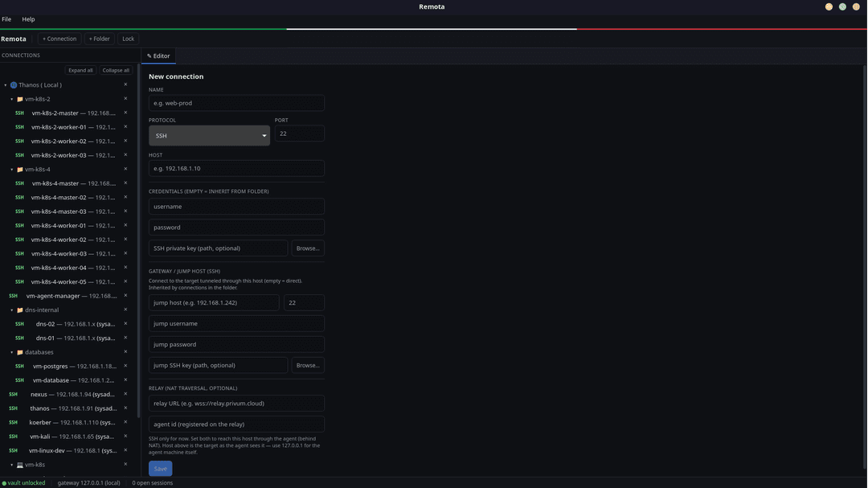
Task: Click Collapse all in the connections panel
Action: (116, 71)
